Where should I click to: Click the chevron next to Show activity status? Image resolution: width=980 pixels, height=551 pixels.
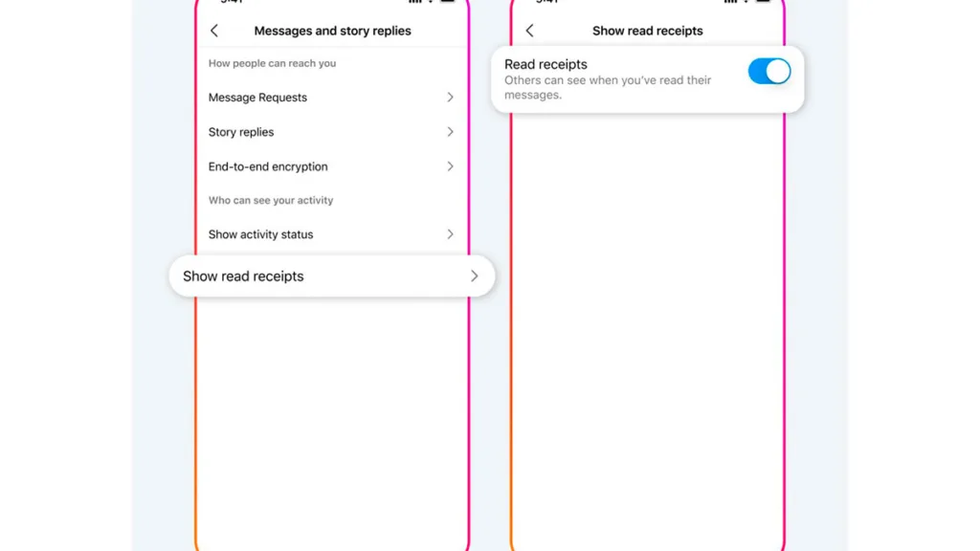point(450,234)
